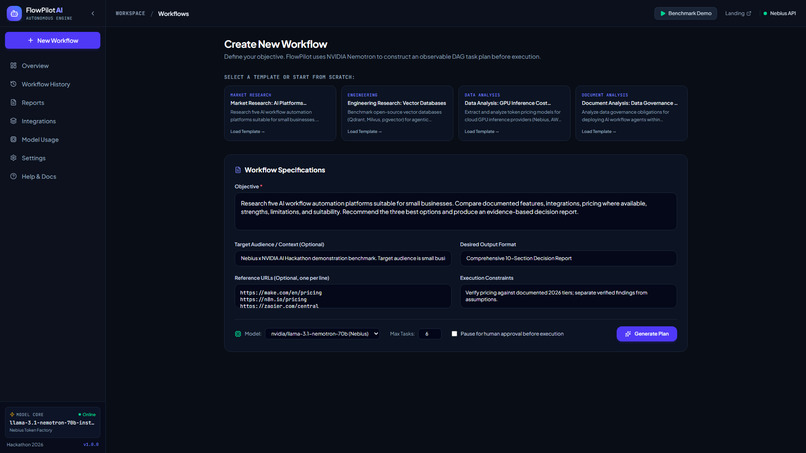Click the Workflow History clock icon
806x453 pixels.
tap(13, 84)
